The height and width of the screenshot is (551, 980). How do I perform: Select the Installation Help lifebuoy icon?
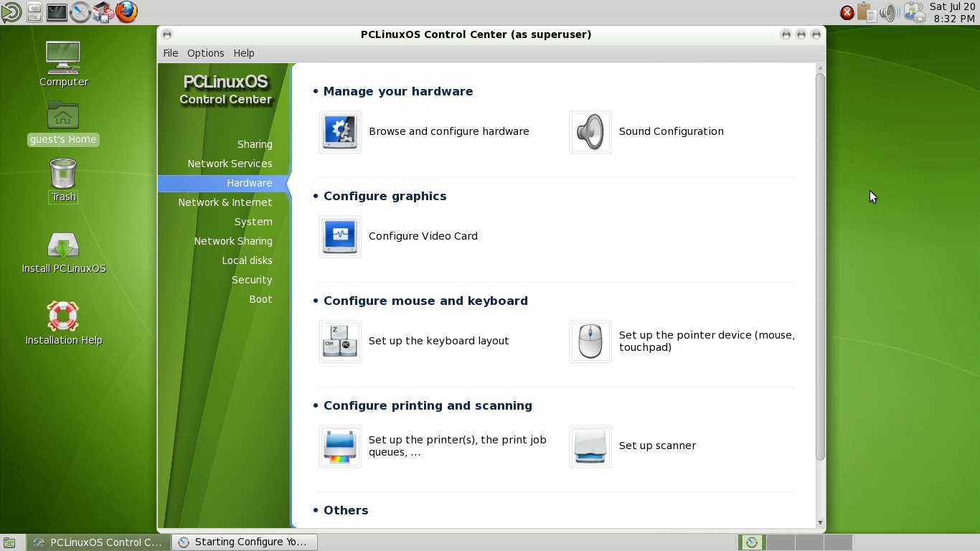[x=63, y=316]
